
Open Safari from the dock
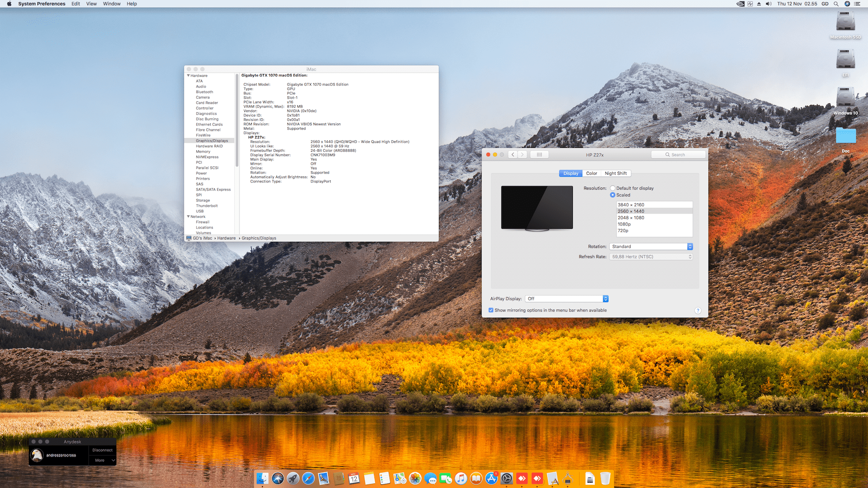[308, 478]
